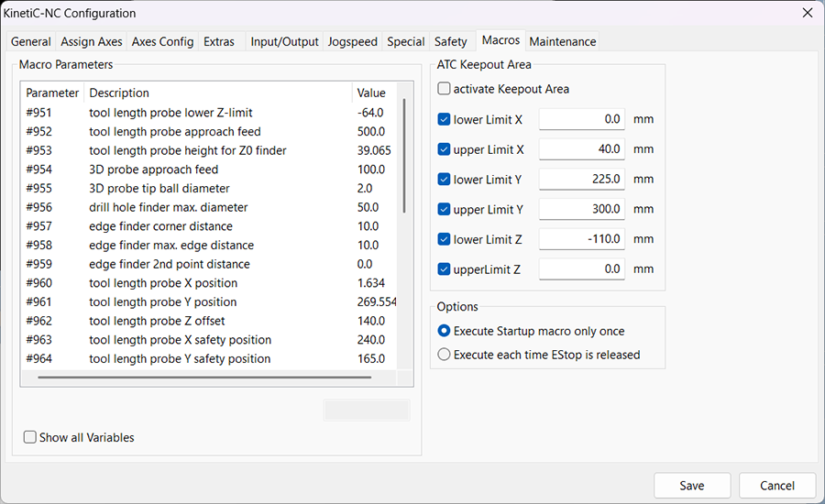The width and height of the screenshot is (825, 504).
Task: Select the Macros tab
Action: 500,40
